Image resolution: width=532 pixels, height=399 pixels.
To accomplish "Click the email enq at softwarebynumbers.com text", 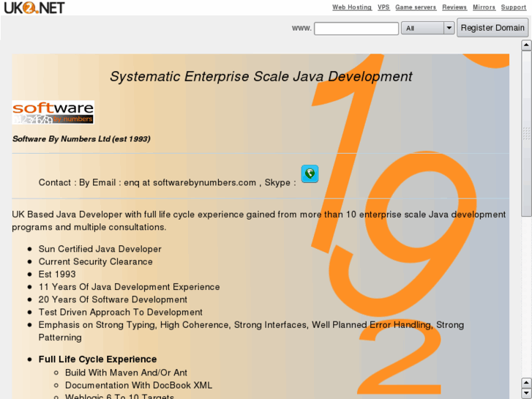I will 190,182.
